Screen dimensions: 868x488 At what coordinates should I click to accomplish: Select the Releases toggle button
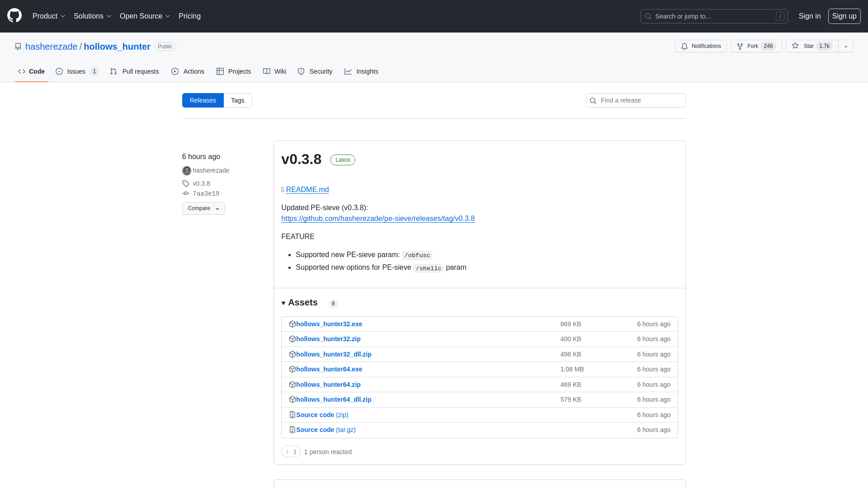click(203, 100)
